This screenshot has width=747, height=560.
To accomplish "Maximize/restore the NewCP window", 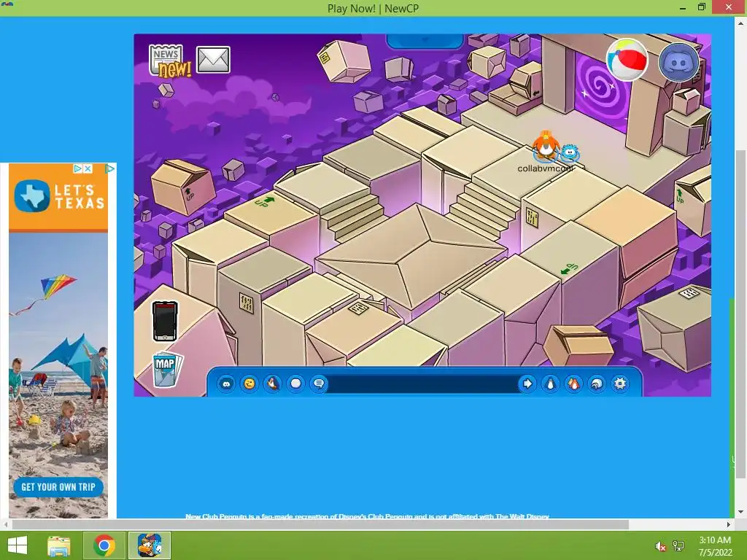I will (702, 7).
